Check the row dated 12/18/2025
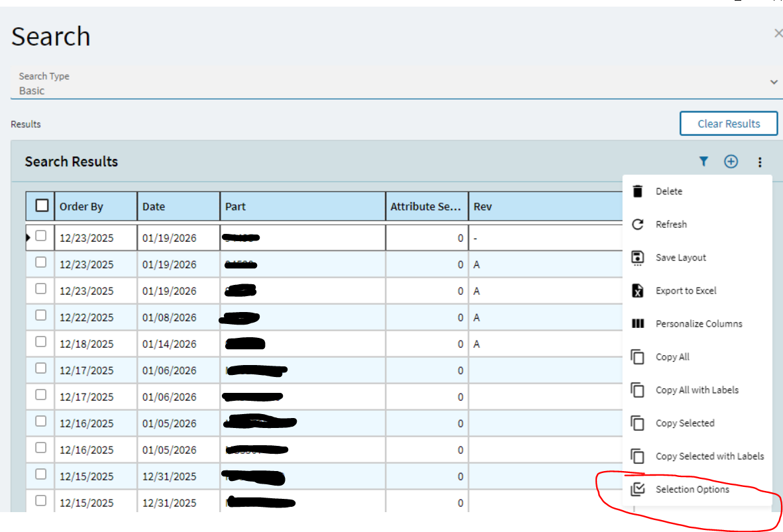 tap(41, 342)
